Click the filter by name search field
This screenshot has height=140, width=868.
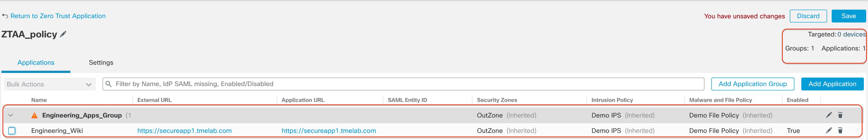(404, 84)
